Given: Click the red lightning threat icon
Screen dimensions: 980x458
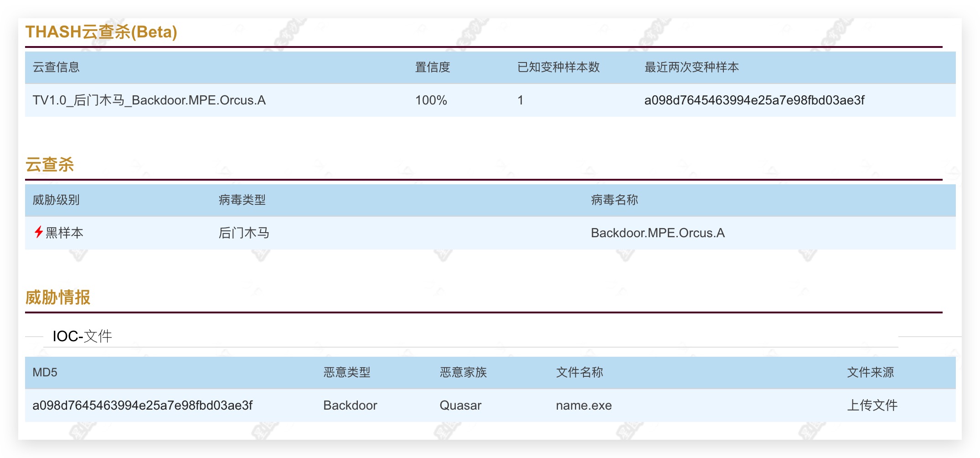Looking at the screenshot, I should coord(39,232).
